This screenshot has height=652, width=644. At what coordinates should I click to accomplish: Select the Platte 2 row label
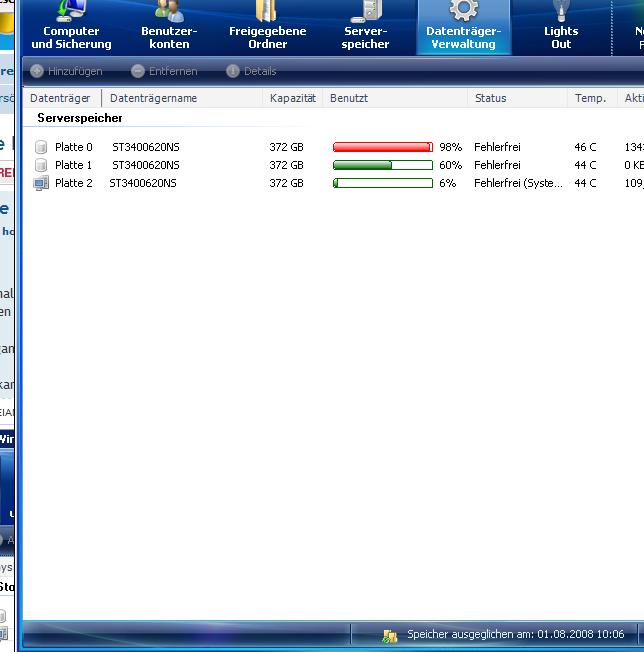click(74, 183)
